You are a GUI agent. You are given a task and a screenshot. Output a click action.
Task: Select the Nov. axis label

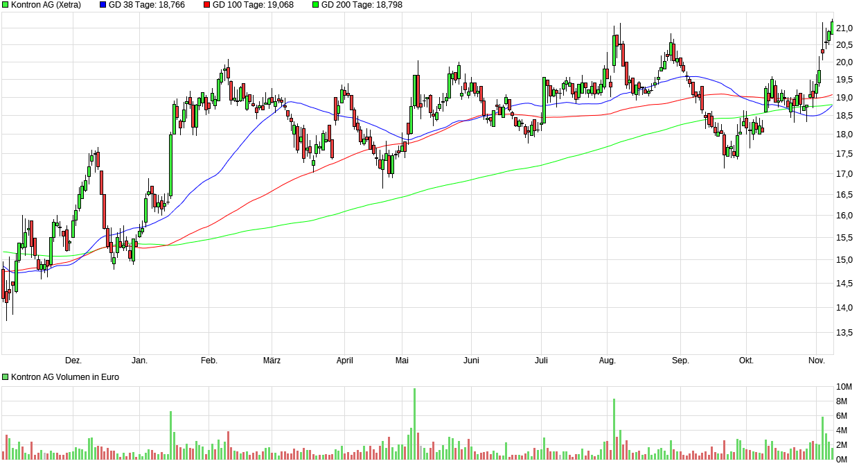[816, 361]
